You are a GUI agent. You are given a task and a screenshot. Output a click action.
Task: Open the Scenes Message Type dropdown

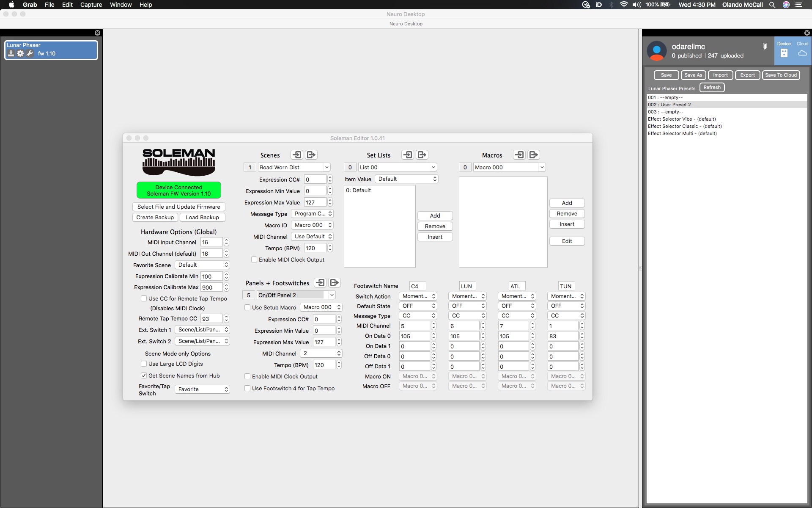pyautogui.click(x=312, y=214)
